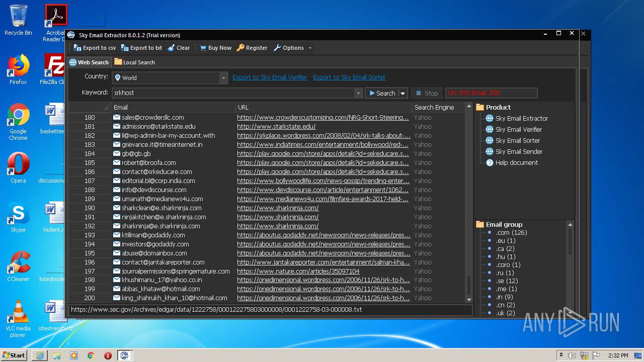Viewport: 644px width, 362px height.
Task: Open CCleaner desktop icon
Action: pos(18,266)
